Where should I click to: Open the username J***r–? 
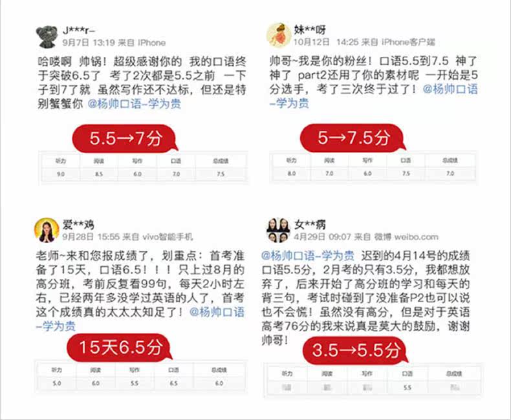point(78,30)
